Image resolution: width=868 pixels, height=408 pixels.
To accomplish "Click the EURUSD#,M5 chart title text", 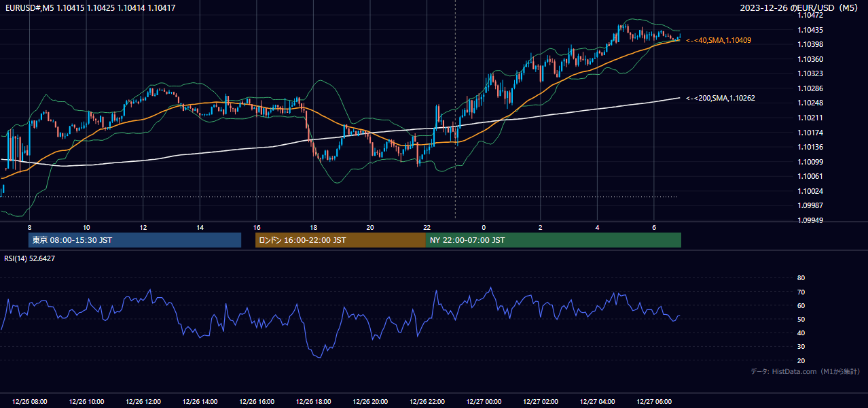I will tap(90, 8).
